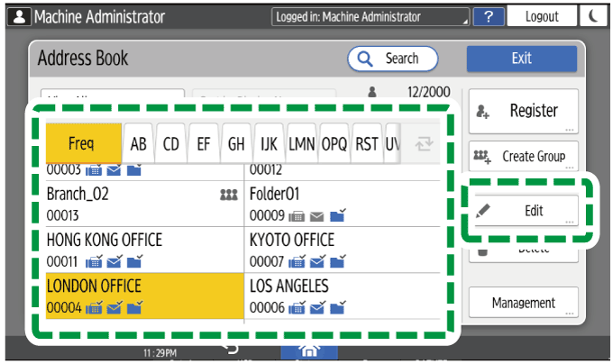Screen dimensions: 613x364
Task: Click folder icon for KYOTO OFFICE
Action: tap(337, 261)
